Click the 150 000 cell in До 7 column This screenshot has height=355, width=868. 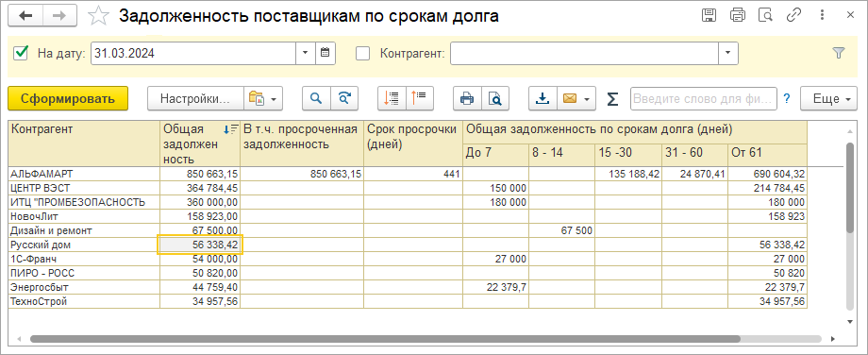click(x=496, y=188)
